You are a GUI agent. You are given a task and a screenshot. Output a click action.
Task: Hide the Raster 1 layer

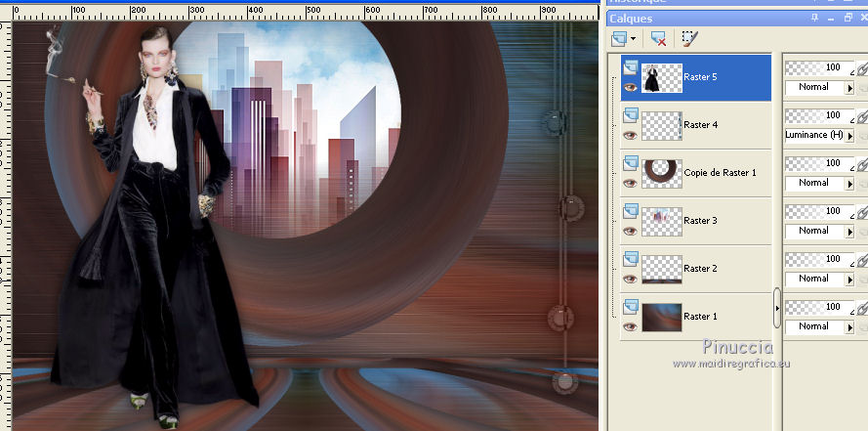click(x=630, y=326)
